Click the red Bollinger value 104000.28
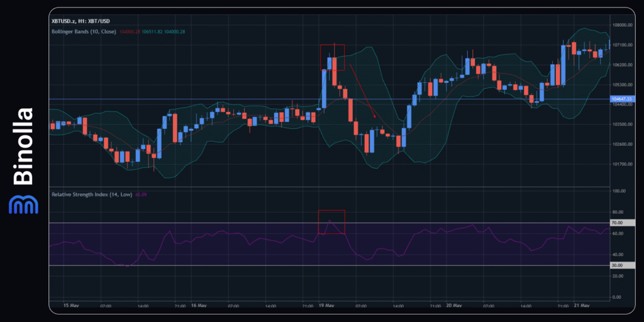This screenshot has width=644, height=322. tap(130, 31)
